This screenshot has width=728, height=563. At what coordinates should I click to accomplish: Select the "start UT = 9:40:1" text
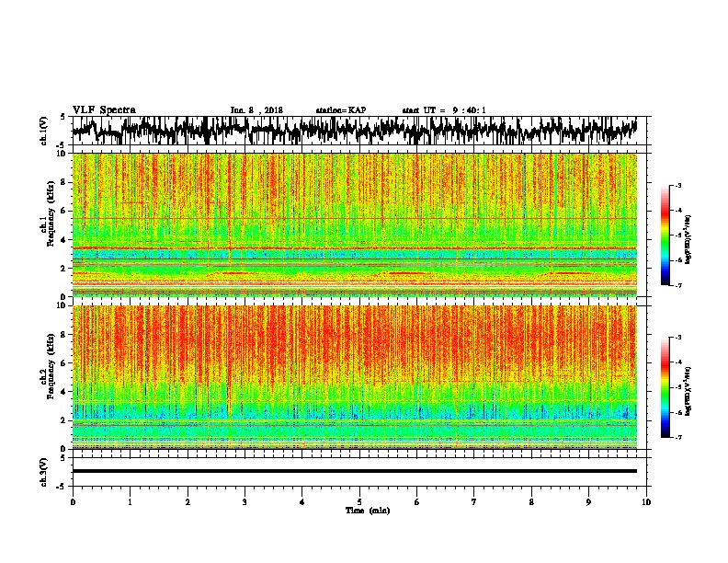tap(444, 110)
